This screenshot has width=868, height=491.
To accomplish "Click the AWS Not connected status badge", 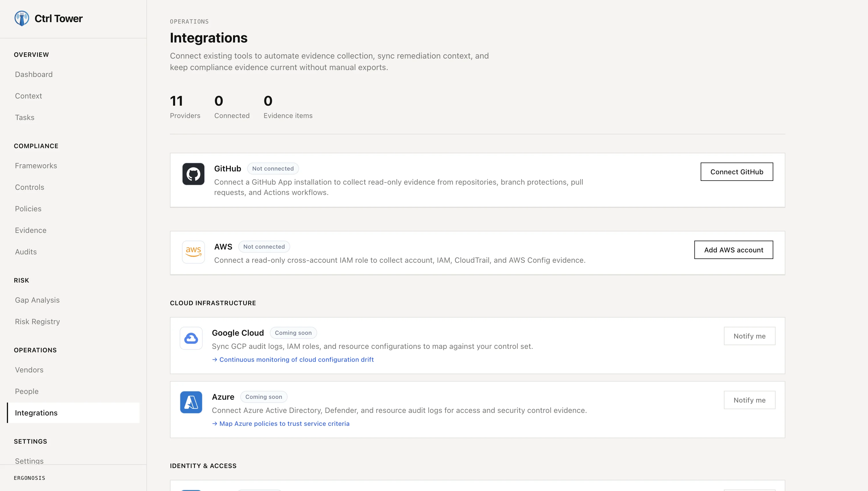I will (x=264, y=247).
